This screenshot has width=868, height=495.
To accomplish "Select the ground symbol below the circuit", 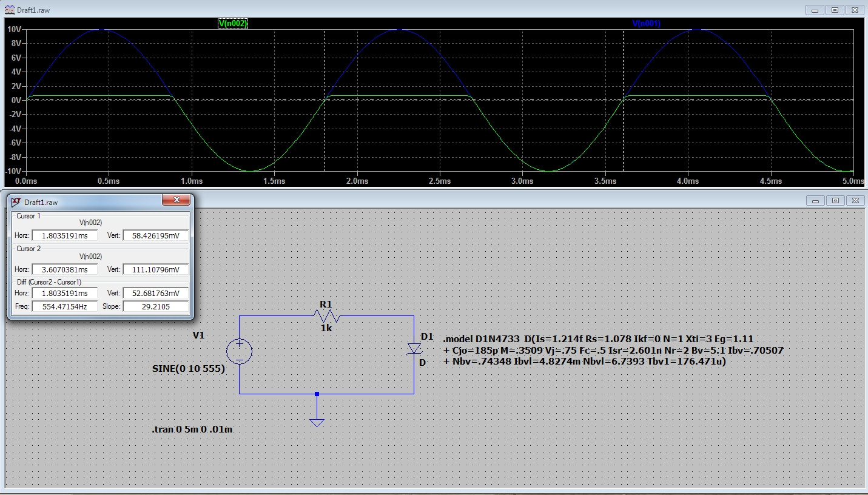I will point(316,420).
